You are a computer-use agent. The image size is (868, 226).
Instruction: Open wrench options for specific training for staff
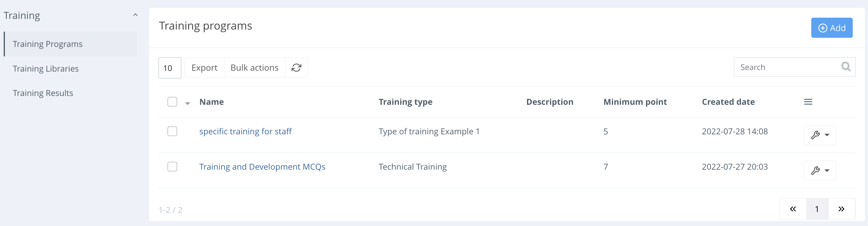point(819,135)
